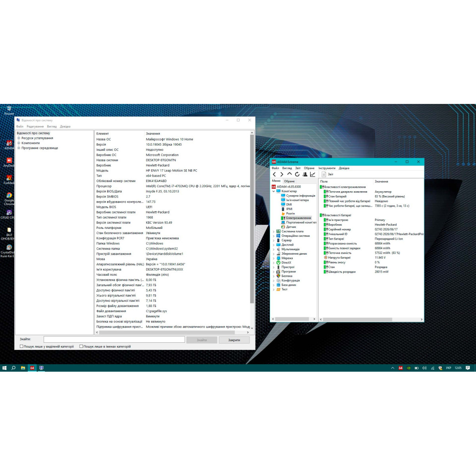Open File Explorer from the taskbar

(x=23, y=368)
